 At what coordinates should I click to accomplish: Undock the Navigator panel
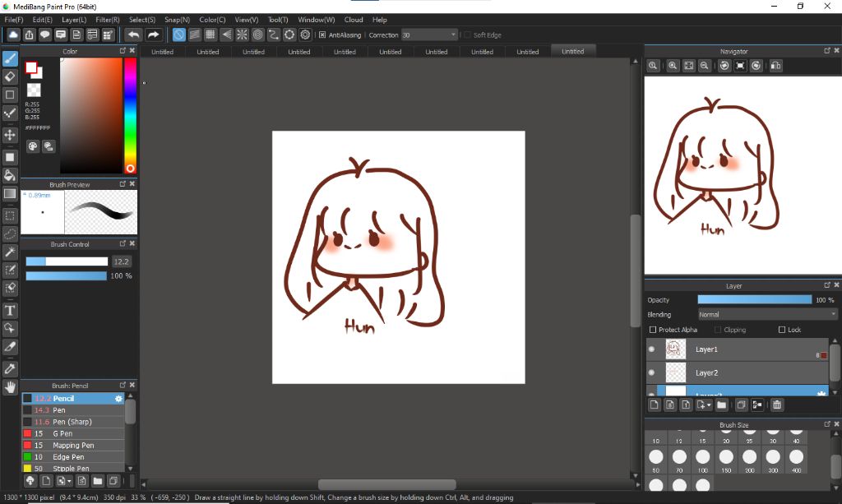827,50
